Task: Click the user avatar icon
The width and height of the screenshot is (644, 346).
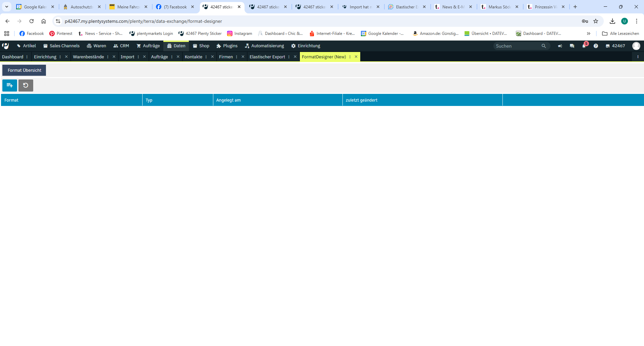Action: coord(636,46)
